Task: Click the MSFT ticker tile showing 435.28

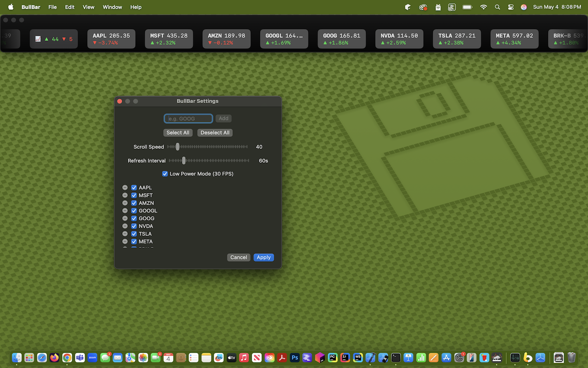Action: (169, 39)
